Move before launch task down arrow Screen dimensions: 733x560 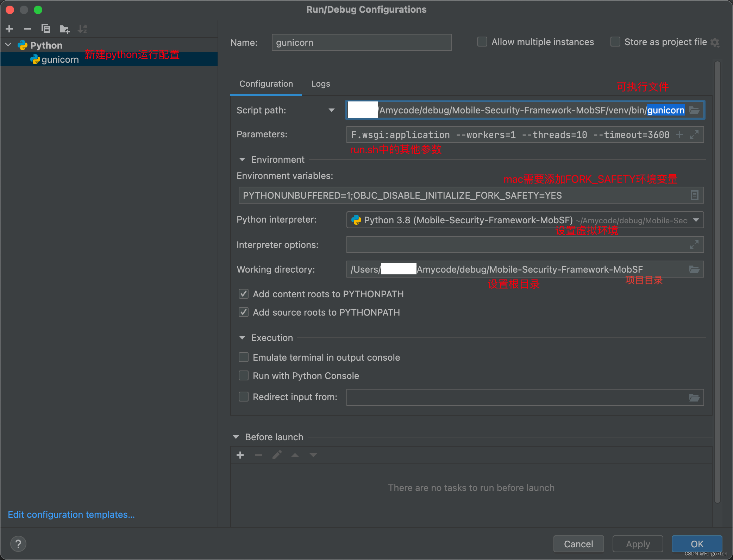coord(313,455)
